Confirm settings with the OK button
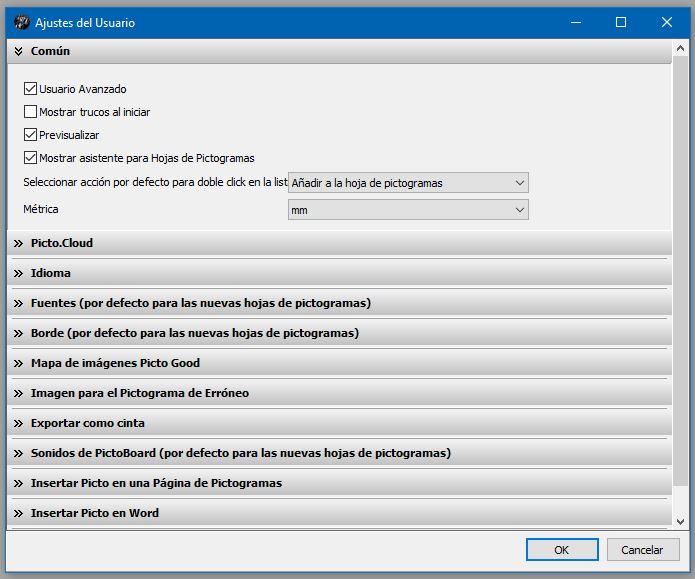 point(562,550)
